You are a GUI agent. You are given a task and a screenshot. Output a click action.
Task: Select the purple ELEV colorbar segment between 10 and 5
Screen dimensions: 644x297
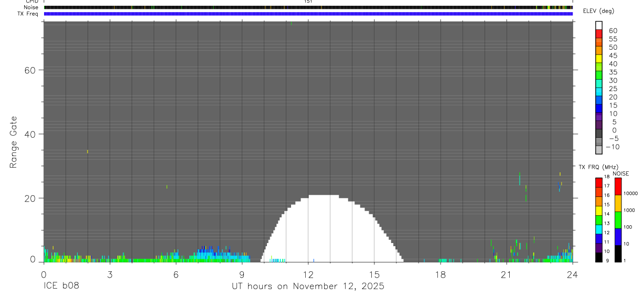599,117
